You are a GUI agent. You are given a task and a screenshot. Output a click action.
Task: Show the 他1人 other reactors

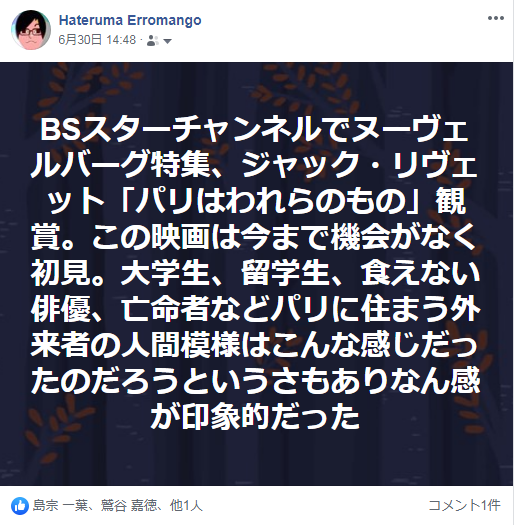[x=186, y=506]
